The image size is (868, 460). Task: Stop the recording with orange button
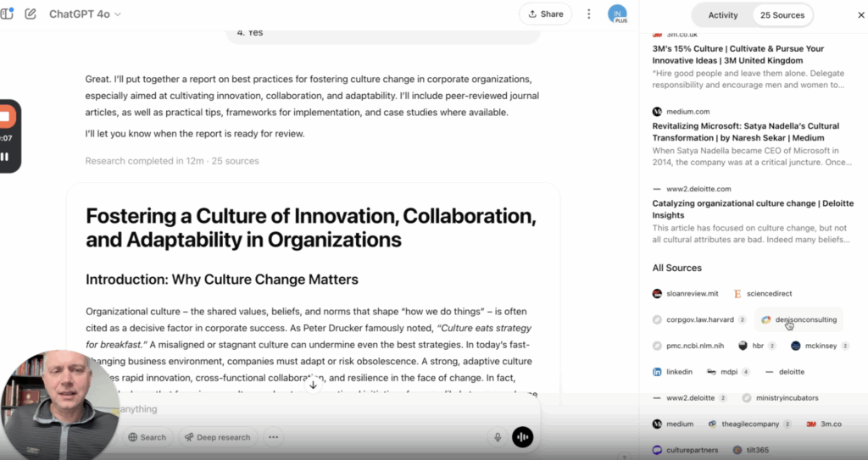click(5, 117)
